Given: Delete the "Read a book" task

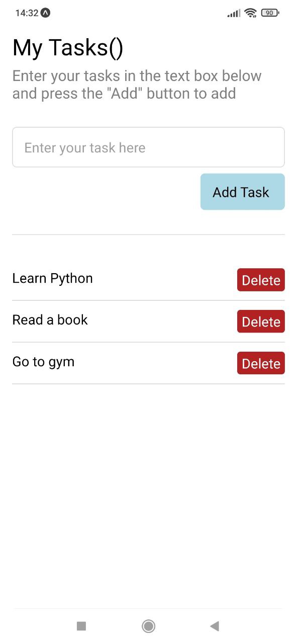Looking at the screenshot, I should [x=261, y=321].
